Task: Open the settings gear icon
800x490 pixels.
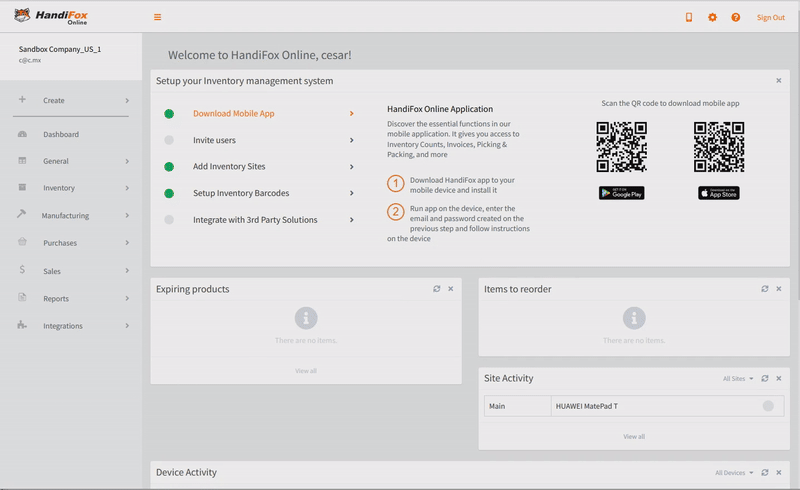Action: point(712,17)
